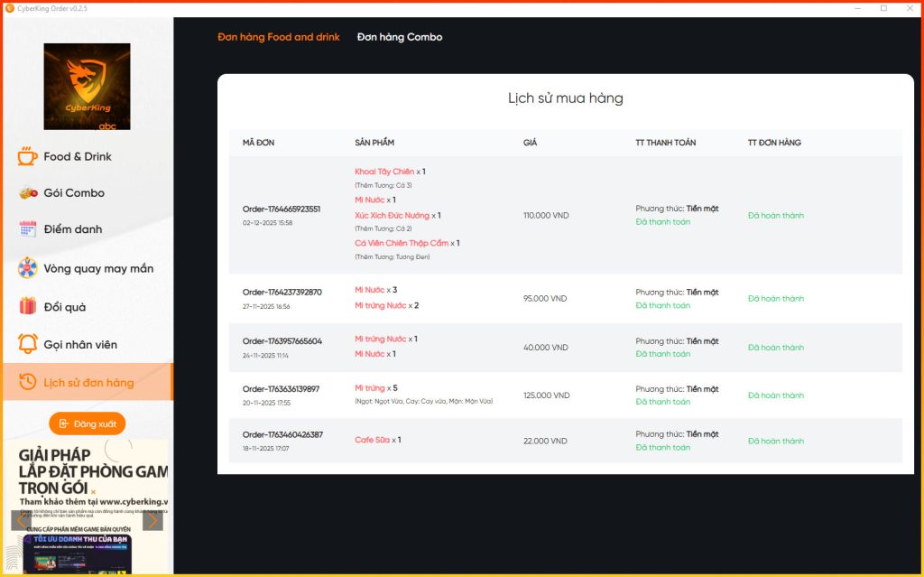This screenshot has height=577, width=924.
Task: Switch to the Đơn hàng Combo tab
Action: click(398, 37)
